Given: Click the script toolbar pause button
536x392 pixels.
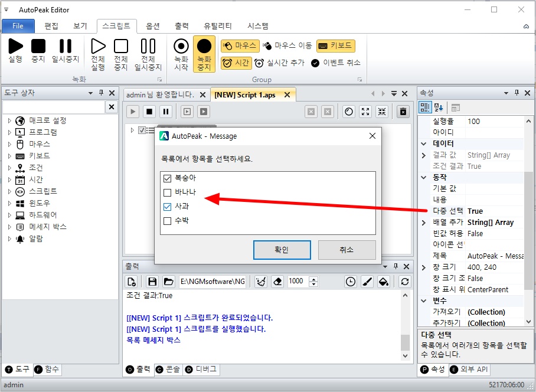Looking at the screenshot, I should point(166,112).
